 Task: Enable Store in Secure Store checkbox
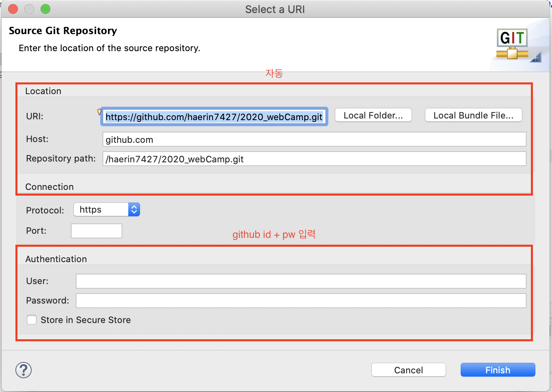click(32, 320)
